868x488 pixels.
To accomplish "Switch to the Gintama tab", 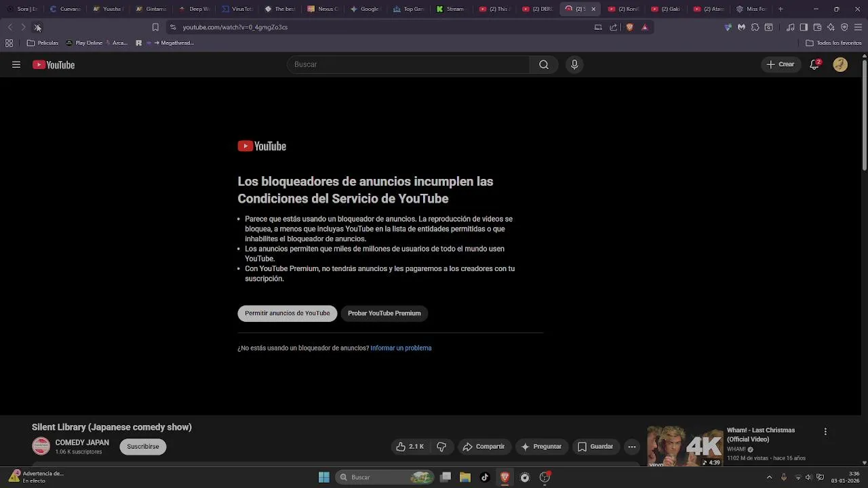I will click(151, 9).
